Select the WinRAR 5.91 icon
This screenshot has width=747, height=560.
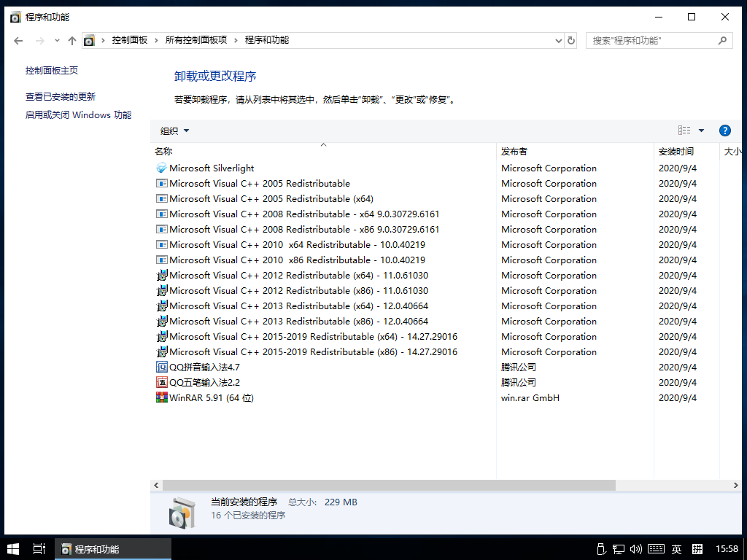(161, 398)
